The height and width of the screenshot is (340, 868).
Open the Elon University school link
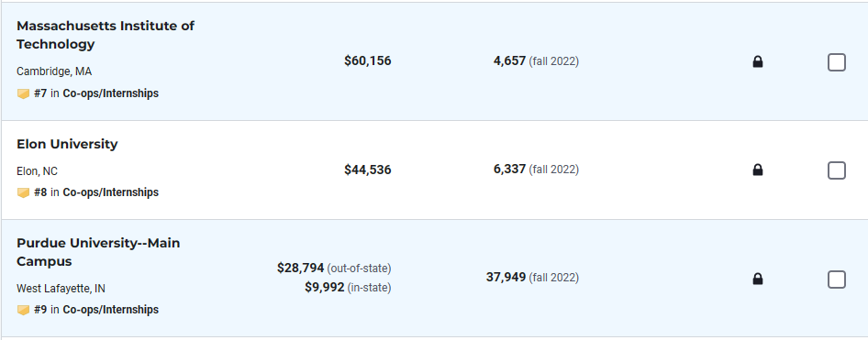pos(67,144)
